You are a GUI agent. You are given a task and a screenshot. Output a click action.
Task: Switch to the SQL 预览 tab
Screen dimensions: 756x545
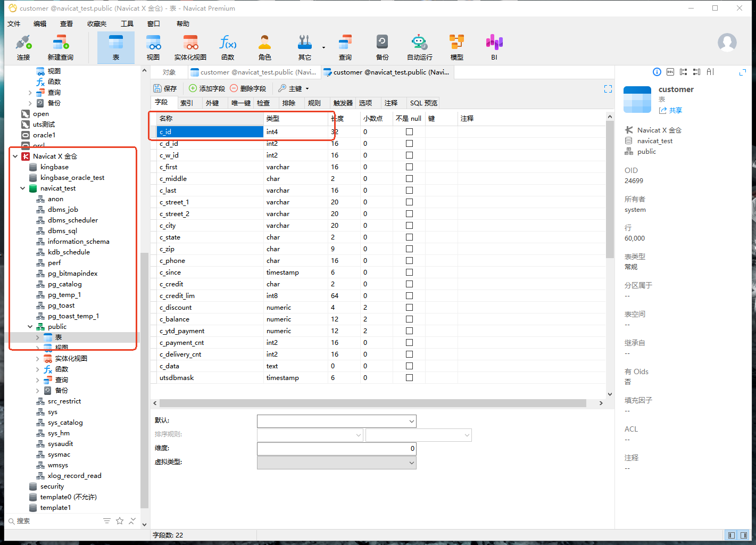pos(424,103)
